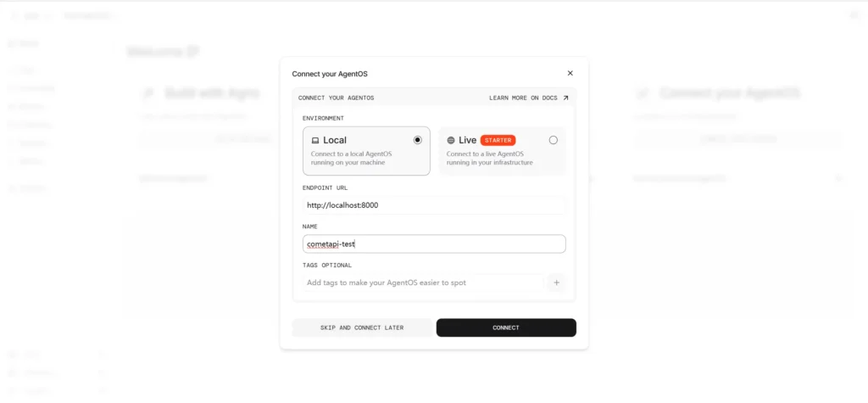Click the 'Connect to a local AgentOS' description

pos(352,158)
